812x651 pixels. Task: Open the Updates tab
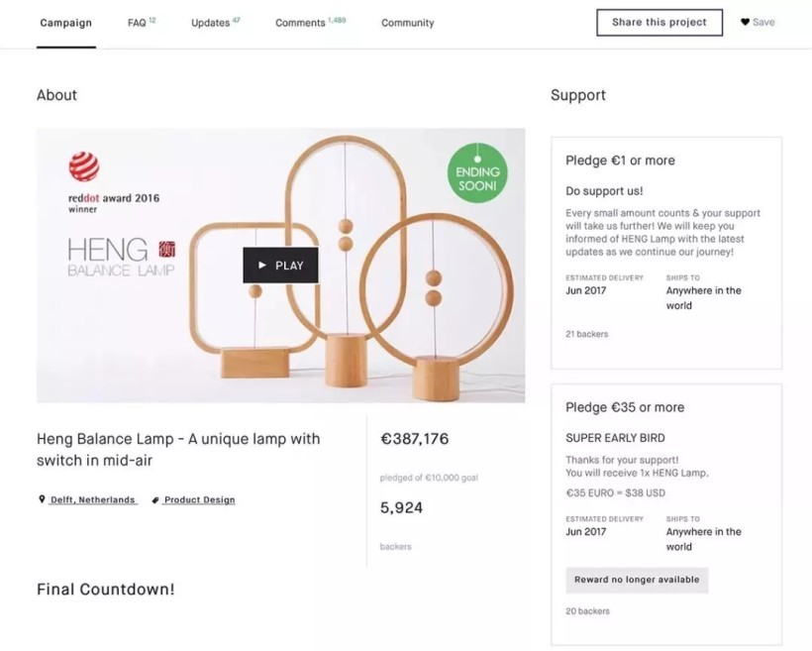point(211,23)
